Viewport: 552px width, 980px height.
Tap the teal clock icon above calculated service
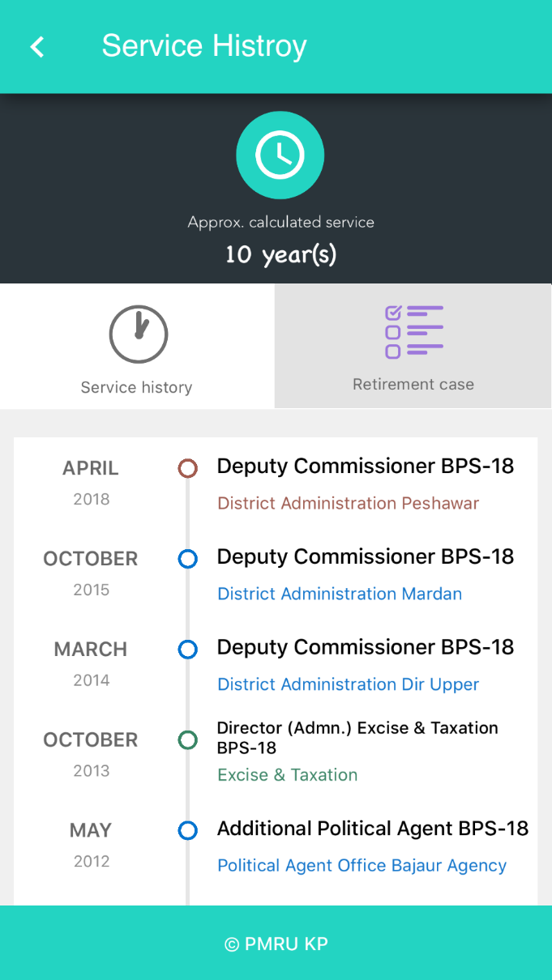pos(280,155)
